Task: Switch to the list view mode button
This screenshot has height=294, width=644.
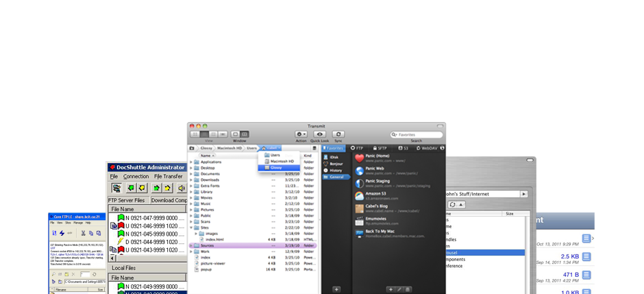Action: (203, 134)
